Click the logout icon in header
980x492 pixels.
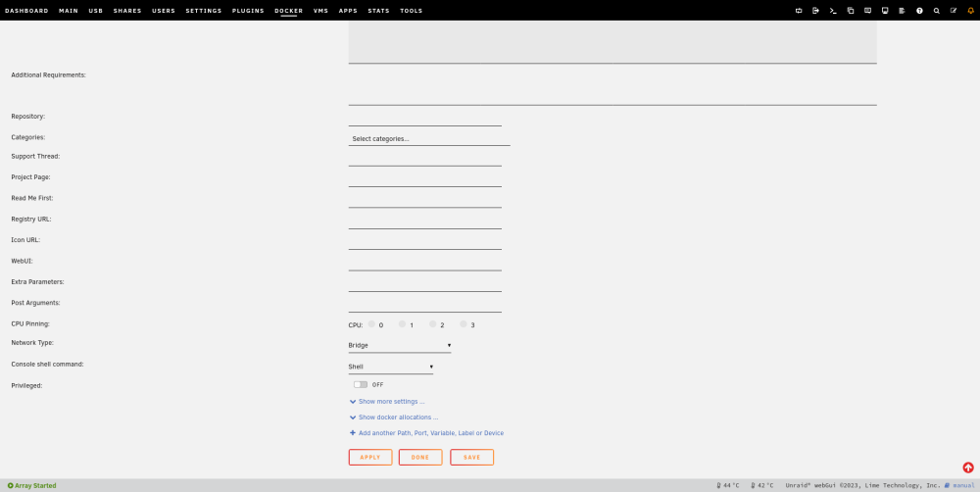(815, 11)
